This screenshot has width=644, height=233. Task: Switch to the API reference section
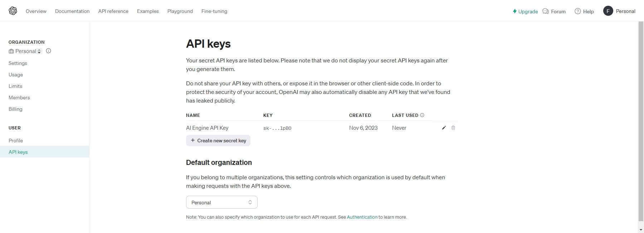coord(113,11)
